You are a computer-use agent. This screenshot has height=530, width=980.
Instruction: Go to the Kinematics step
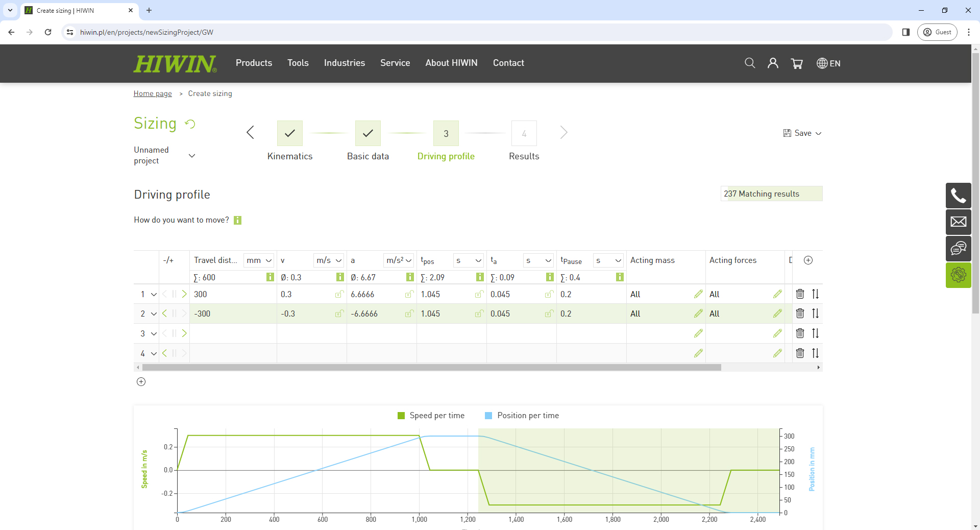(290, 133)
